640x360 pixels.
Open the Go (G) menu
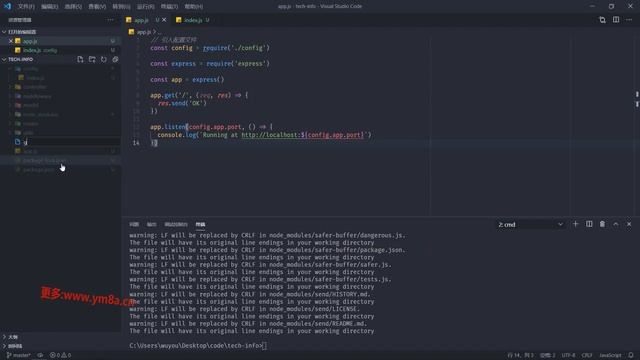(x=121, y=7)
